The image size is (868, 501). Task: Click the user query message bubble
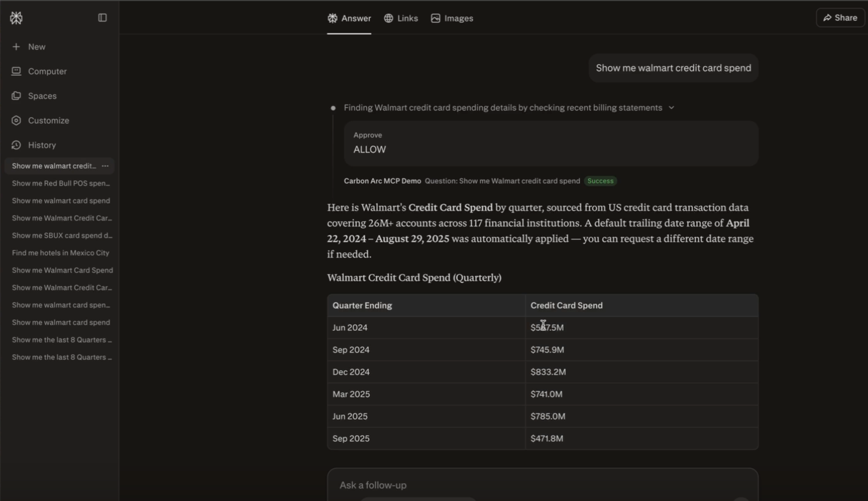[x=673, y=68]
